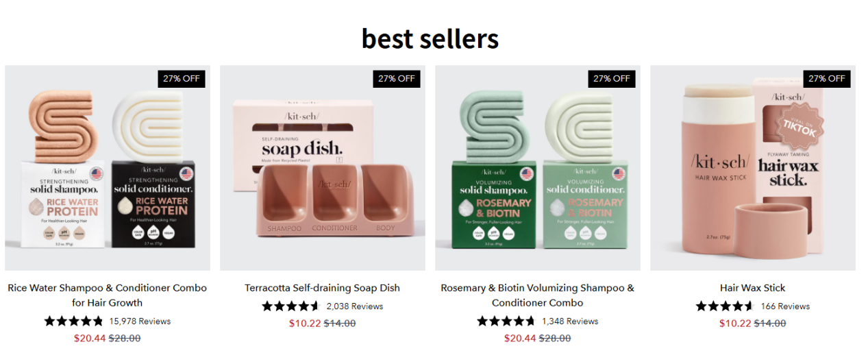The width and height of the screenshot is (868, 364).
Task: Open the 2,038 Reviews link
Action: (x=354, y=306)
